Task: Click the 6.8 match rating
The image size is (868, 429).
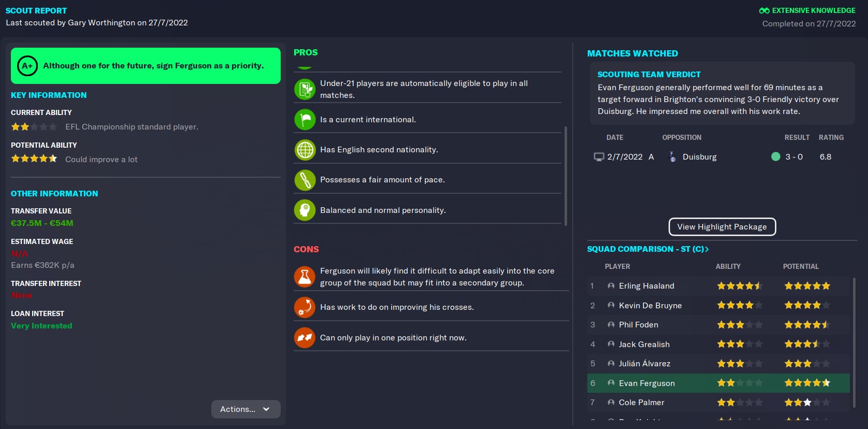Action: pyautogui.click(x=826, y=156)
